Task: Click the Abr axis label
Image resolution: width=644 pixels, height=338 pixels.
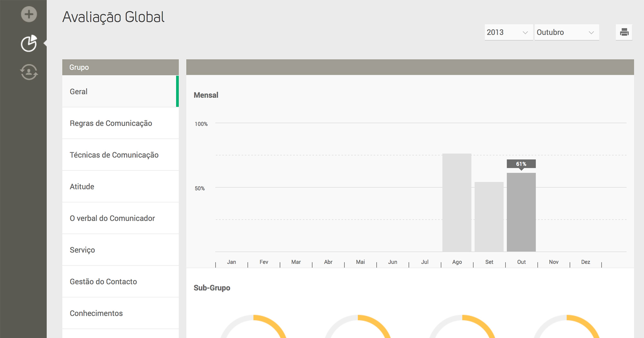Action: (328, 262)
